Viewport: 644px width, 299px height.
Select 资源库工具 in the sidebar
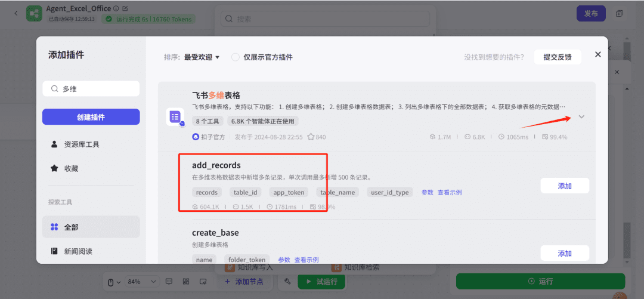point(82,144)
